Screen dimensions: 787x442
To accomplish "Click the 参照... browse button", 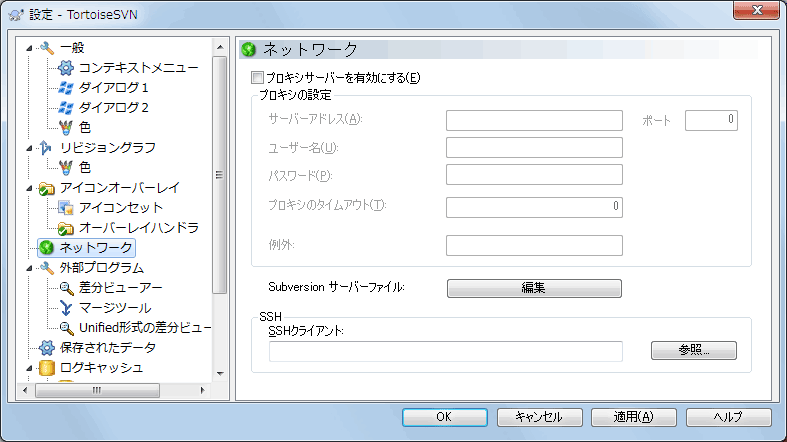I will [x=694, y=350].
